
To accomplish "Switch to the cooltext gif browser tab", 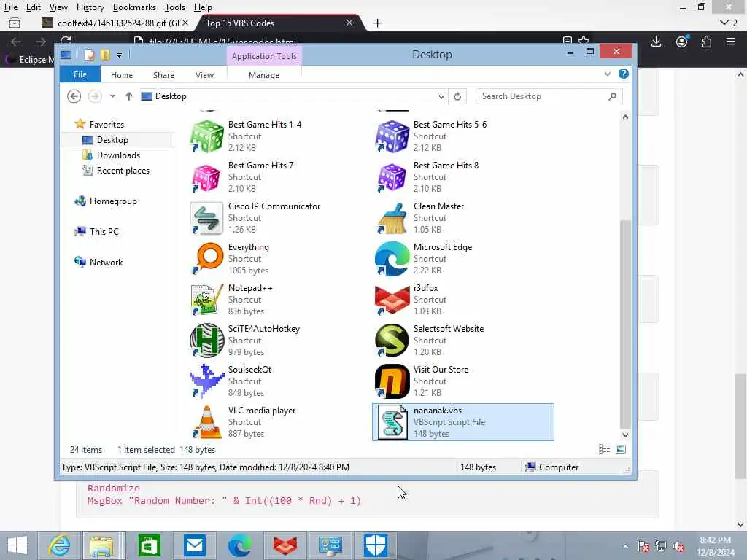I will (115, 23).
